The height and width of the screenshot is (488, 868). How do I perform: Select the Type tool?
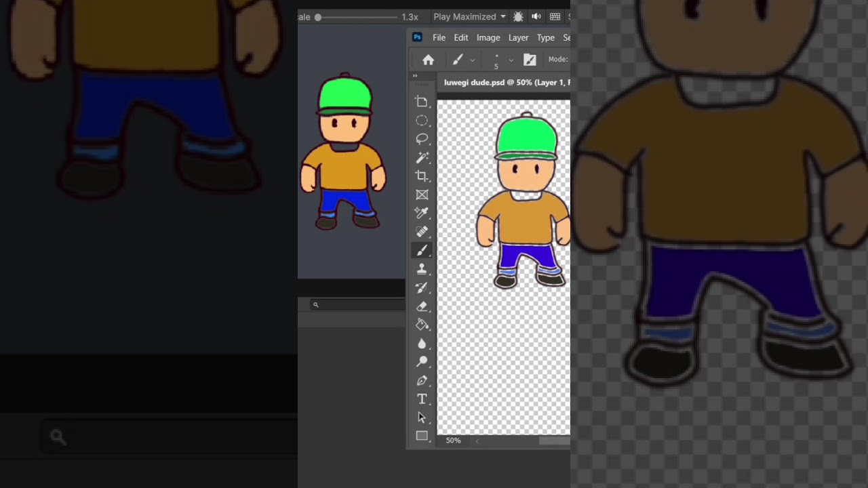coord(422,399)
